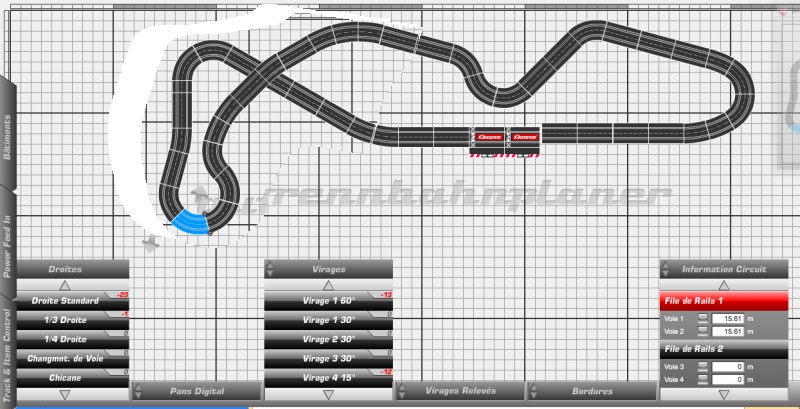The height and width of the screenshot is (409, 800).
Task: Expand the Pans Digital panel
Action: [x=196, y=390]
